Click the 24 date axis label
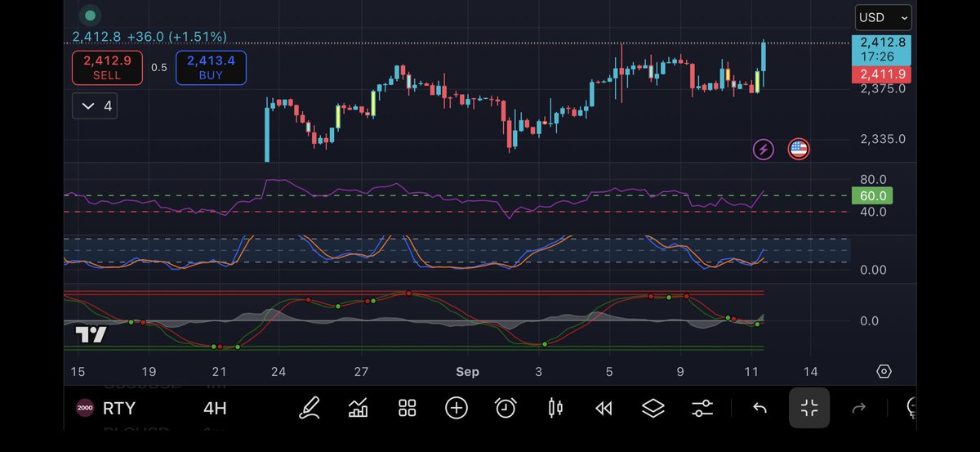Viewport: 980px width, 452px height. coord(278,372)
